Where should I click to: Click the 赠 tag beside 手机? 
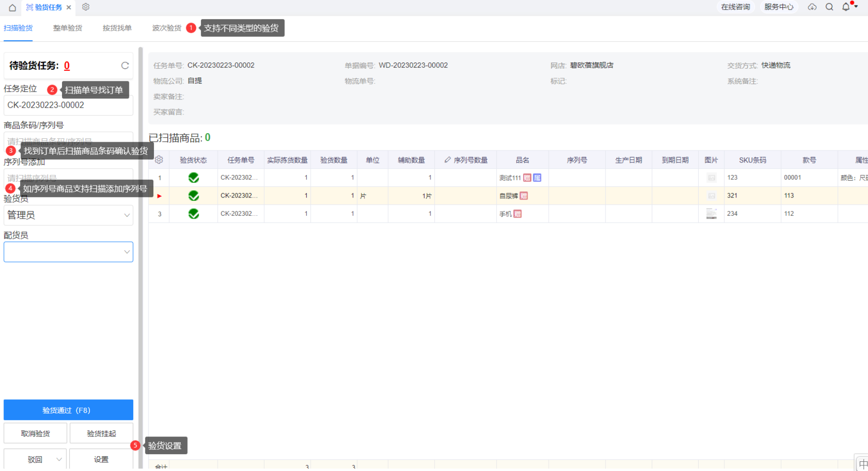tap(517, 214)
